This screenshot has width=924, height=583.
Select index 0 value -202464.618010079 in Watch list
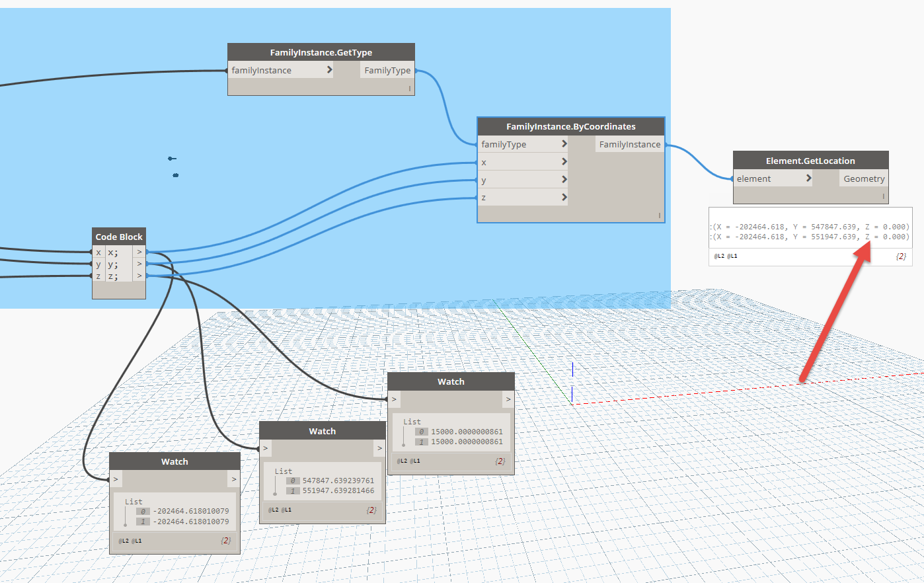pyautogui.click(x=191, y=511)
